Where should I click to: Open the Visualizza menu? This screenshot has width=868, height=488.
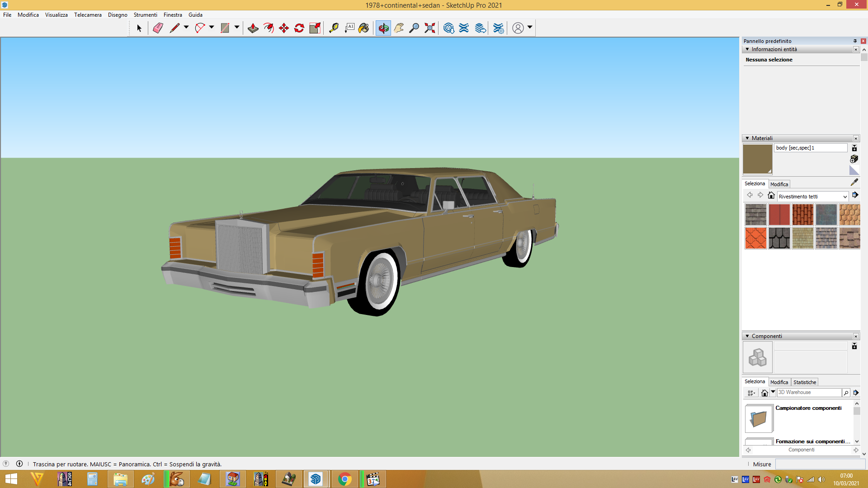[57, 15]
